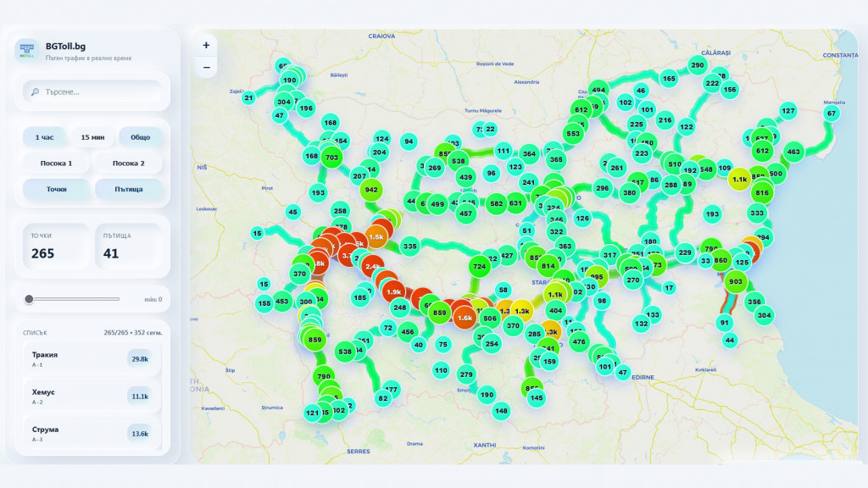Click the search magnifier icon

[x=35, y=91]
